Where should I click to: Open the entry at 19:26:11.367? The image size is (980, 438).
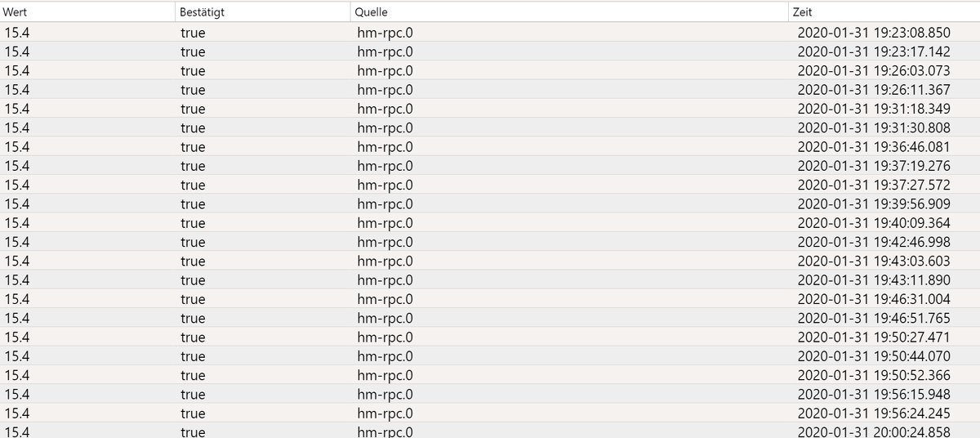[490, 90]
